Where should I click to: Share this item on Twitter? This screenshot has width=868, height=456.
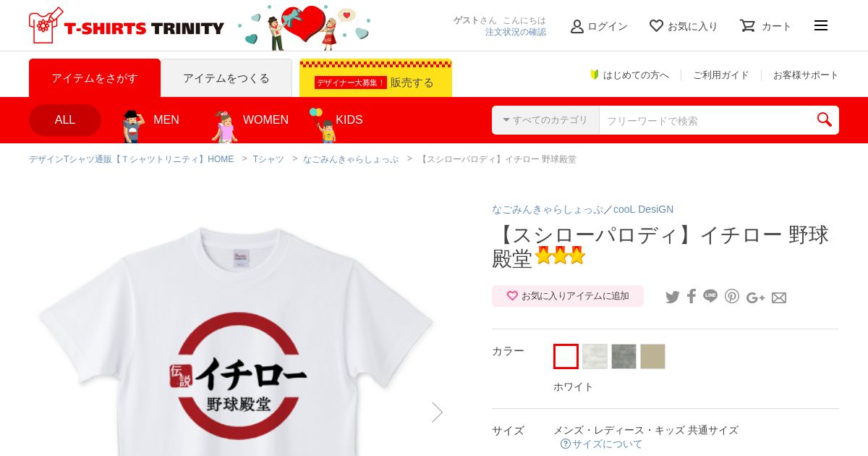click(673, 297)
